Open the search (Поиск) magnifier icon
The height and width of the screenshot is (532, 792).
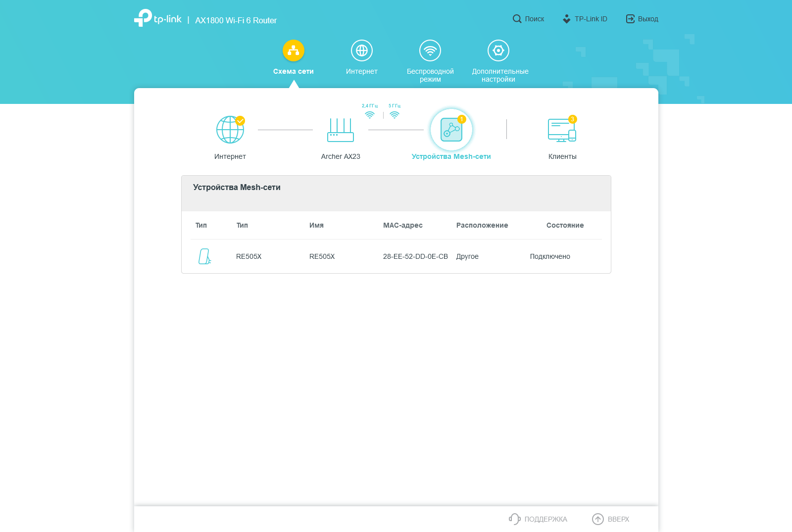(x=517, y=19)
